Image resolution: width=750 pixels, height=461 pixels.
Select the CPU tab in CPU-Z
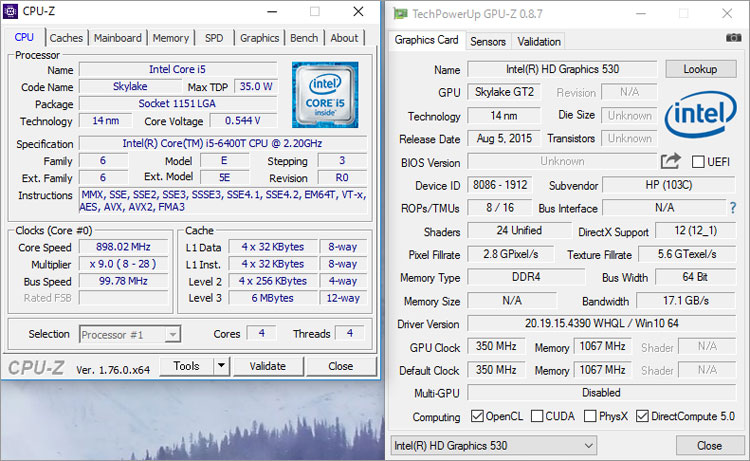(24, 37)
